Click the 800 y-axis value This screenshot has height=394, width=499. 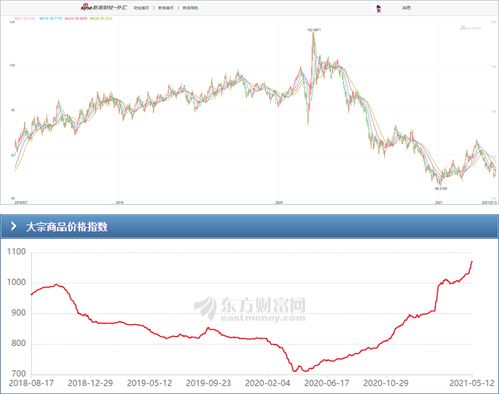click(19, 343)
